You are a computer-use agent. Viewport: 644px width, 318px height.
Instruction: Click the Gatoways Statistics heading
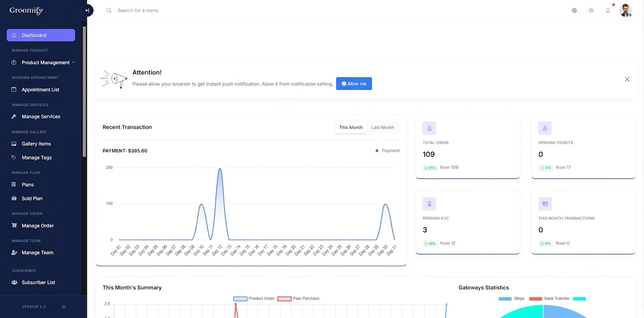(x=483, y=288)
